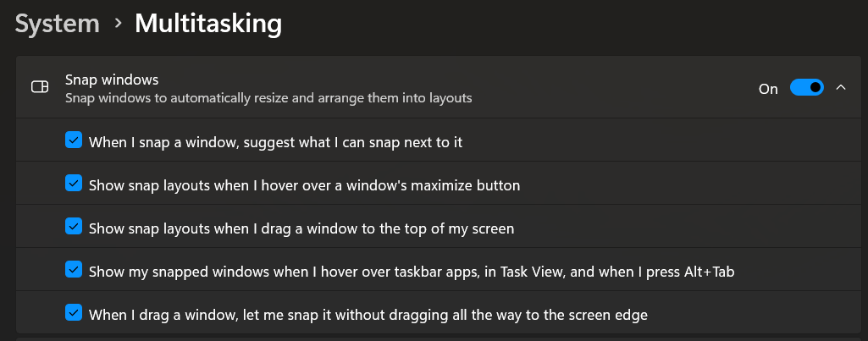
Task: Click the On label beside the toggle
Action: coord(768,89)
